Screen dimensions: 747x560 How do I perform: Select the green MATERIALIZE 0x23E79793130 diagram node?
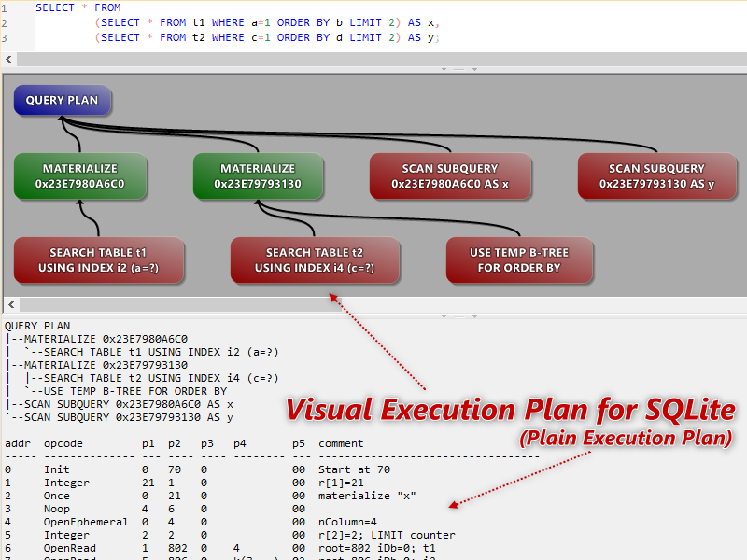258,176
